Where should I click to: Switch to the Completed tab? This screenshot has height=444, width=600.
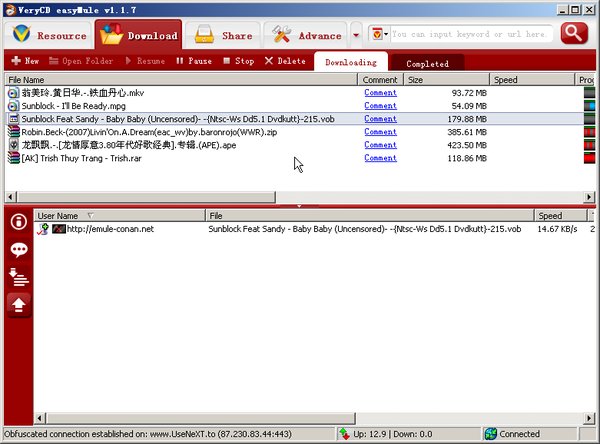pyautogui.click(x=427, y=64)
